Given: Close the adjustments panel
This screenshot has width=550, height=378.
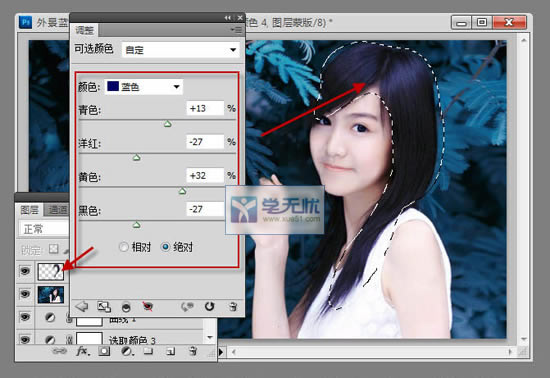Looking at the screenshot, I should 240,18.
